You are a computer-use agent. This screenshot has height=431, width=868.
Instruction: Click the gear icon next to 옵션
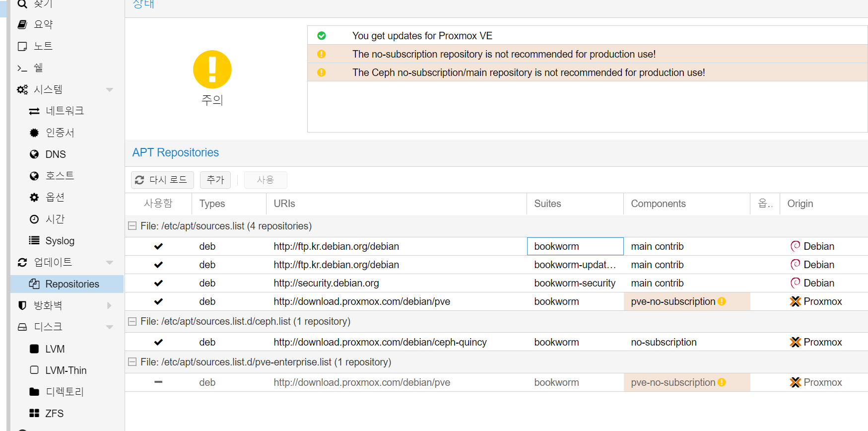[34, 198]
